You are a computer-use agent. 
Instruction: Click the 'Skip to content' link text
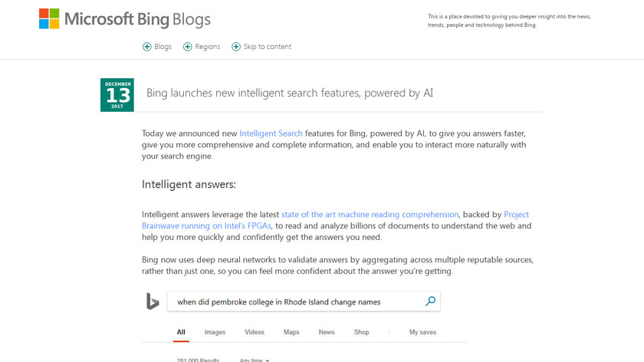(x=268, y=47)
